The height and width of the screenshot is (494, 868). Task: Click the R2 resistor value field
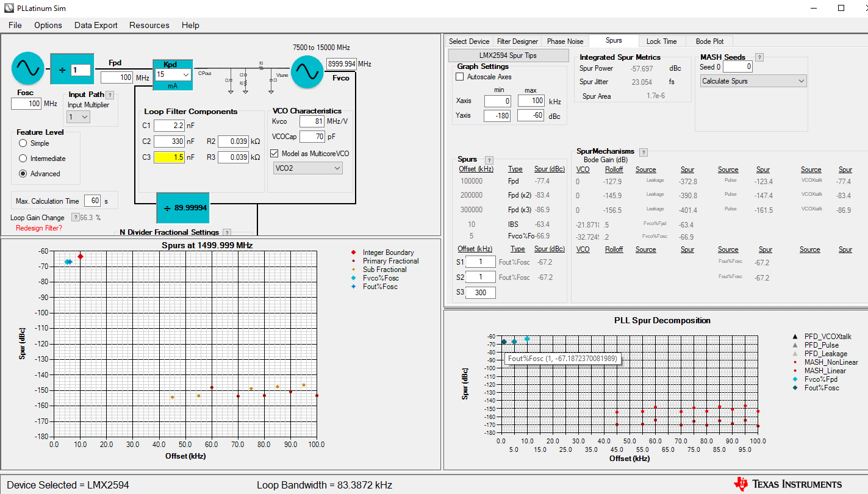coord(233,141)
